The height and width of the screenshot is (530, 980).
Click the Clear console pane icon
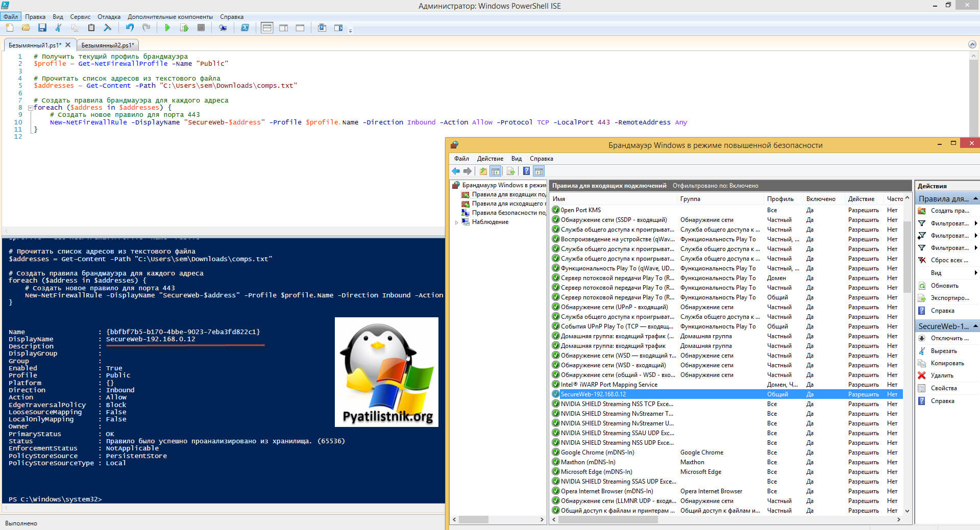point(107,28)
